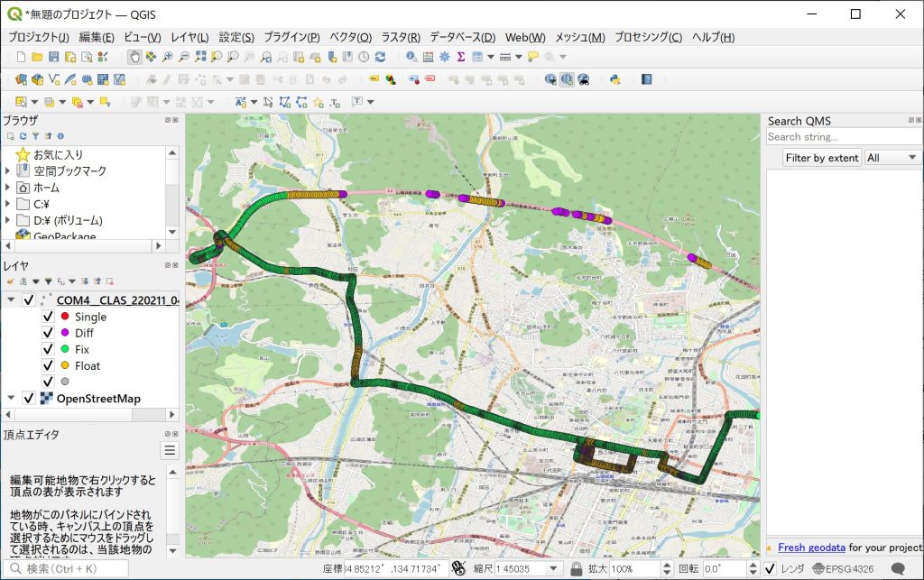Click the map Refresh icon
The width and height of the screenshot is (924, 580).
pos(382,57)
